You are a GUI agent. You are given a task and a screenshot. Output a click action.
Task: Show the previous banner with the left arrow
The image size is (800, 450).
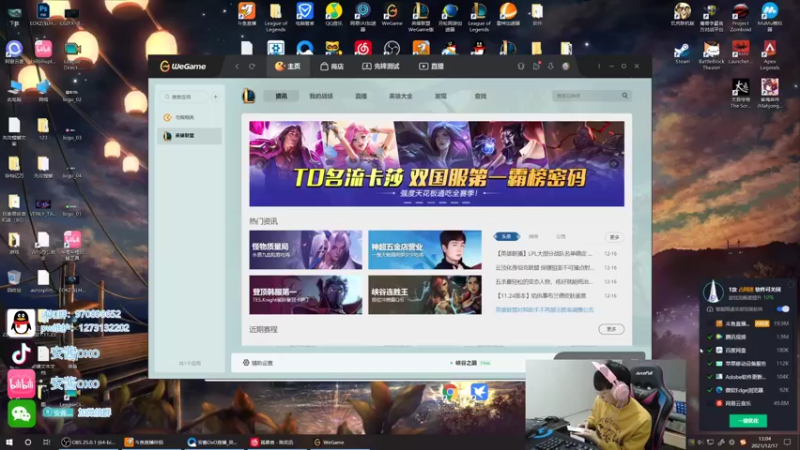(260, 164)
